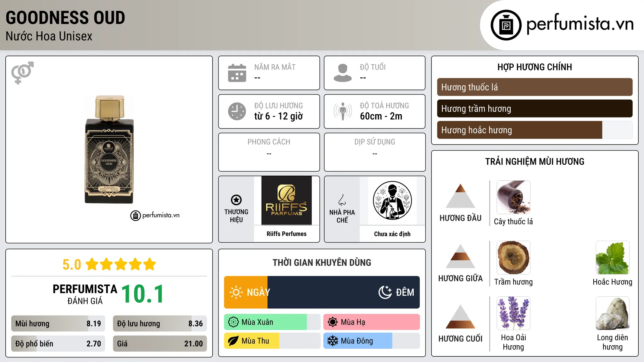Click the Trải nghiệm mùi hương heading

click(535, 162)
